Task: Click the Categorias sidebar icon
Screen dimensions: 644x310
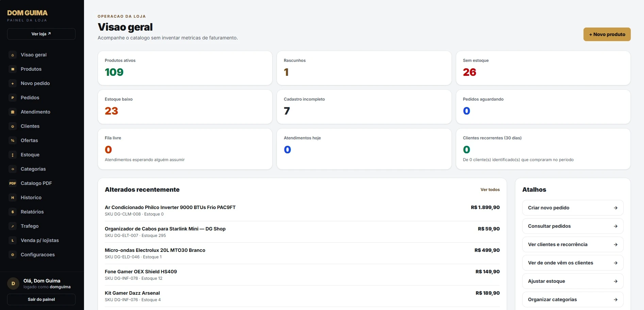Action: (13, 169)
